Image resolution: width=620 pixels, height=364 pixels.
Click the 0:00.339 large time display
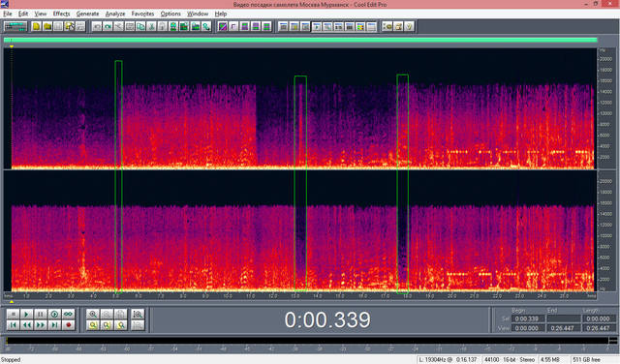[x=327, y=319]
